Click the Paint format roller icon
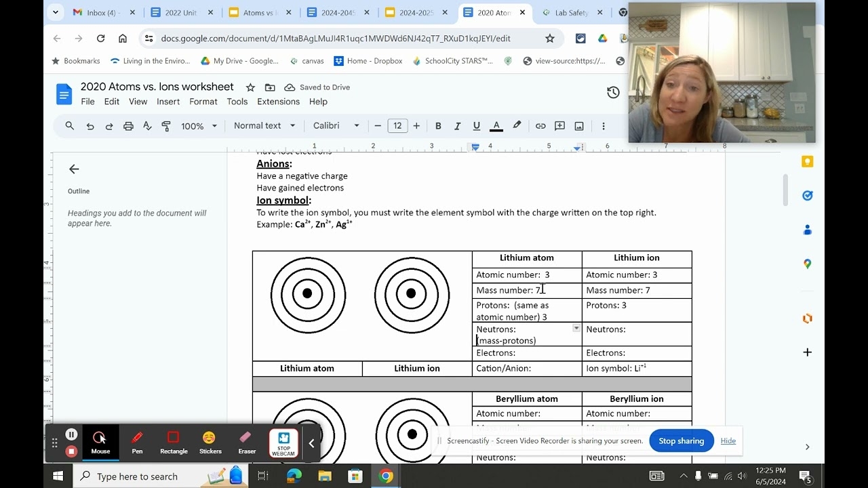 [x=166, y=126]
